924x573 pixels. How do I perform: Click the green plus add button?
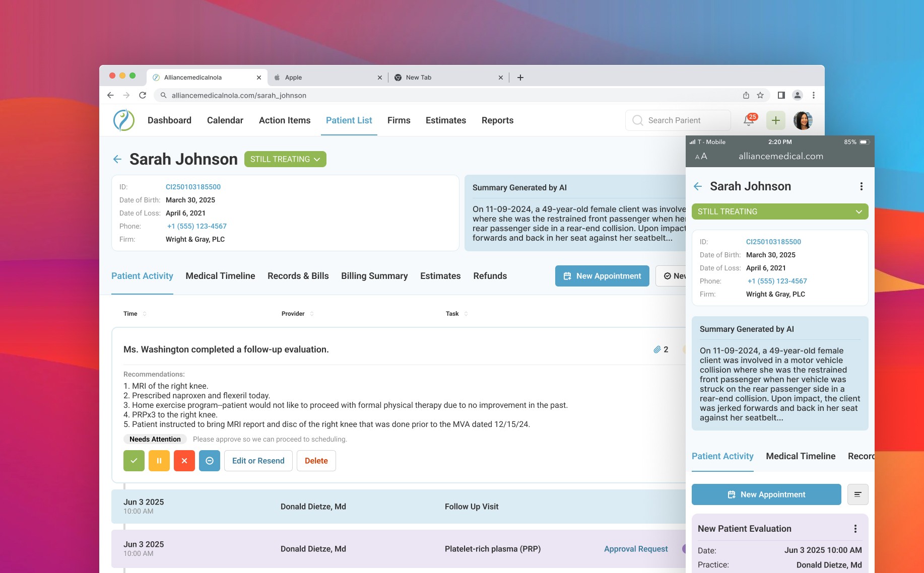[x=776, y=120]
